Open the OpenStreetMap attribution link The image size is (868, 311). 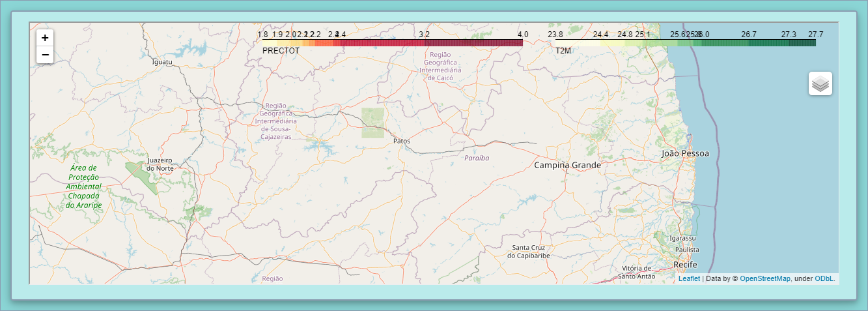click(x=764, y=278)
